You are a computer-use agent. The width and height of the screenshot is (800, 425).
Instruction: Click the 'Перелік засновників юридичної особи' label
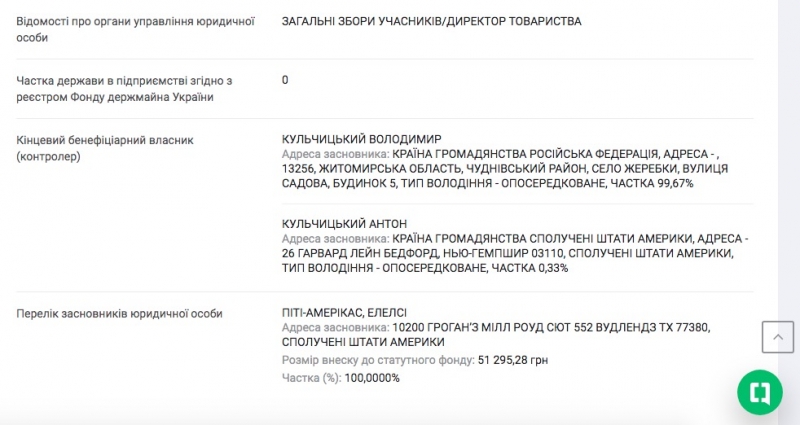120,313
